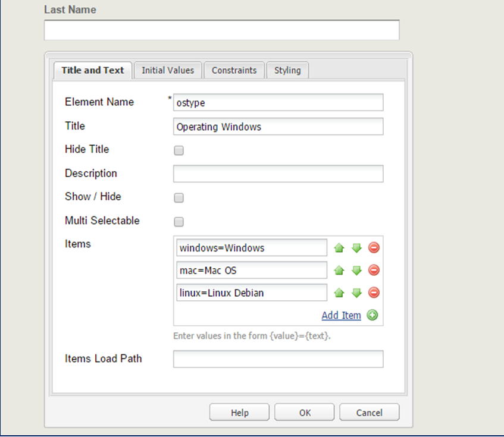This screenshot has width=504, height=437.
Task: Toggle the Show / Hide checkbox
Action: 179,198
